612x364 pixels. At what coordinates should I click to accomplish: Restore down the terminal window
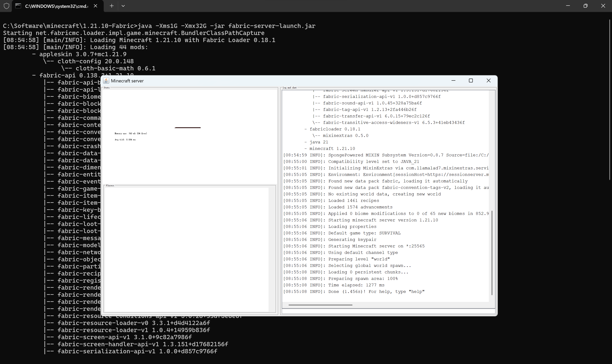pyautogui.click(x=585, y=6)
